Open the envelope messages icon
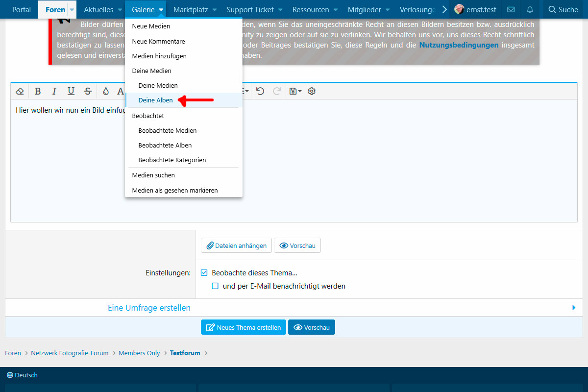Viewport: 588px width, 392px height. click(511, 9)
